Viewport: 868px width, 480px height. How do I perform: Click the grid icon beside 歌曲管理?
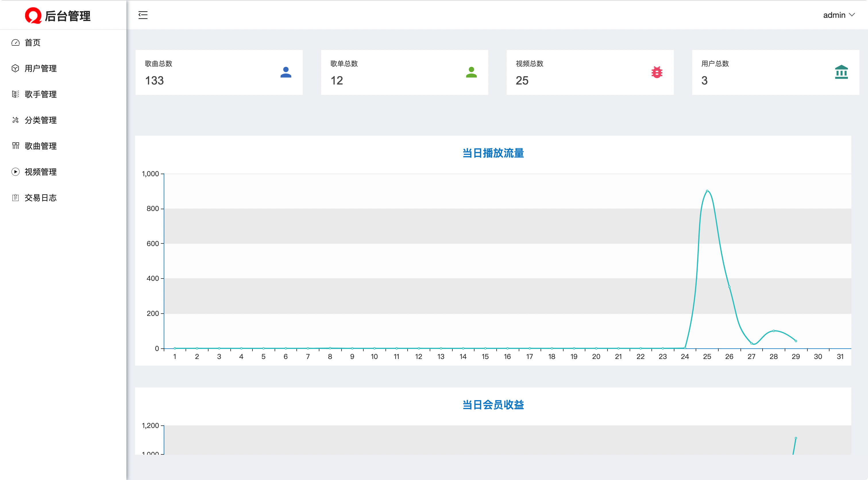pos(16,146)
